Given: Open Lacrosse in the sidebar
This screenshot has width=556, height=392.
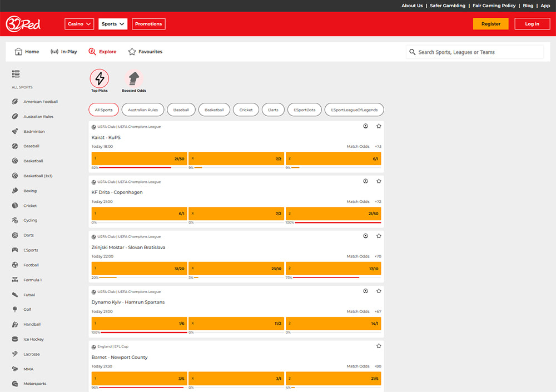Looking at the screenshot, I should click(x=26, y=354).
